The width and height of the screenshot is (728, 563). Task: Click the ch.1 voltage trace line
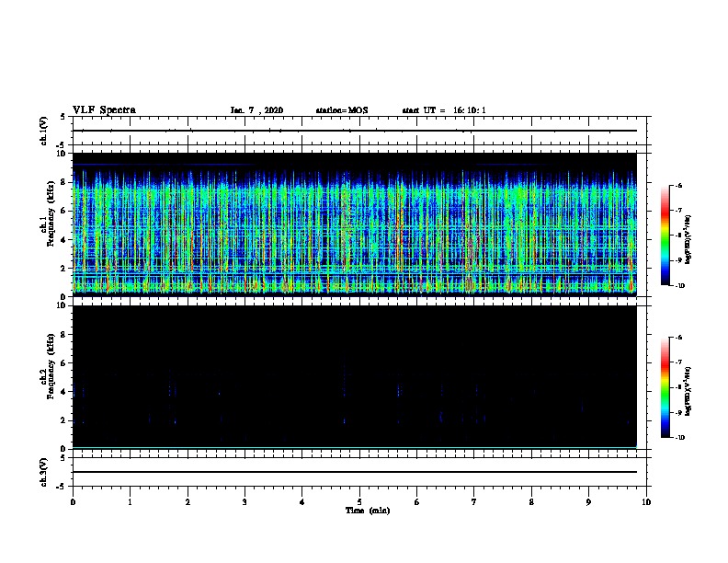tap(355, 131)
